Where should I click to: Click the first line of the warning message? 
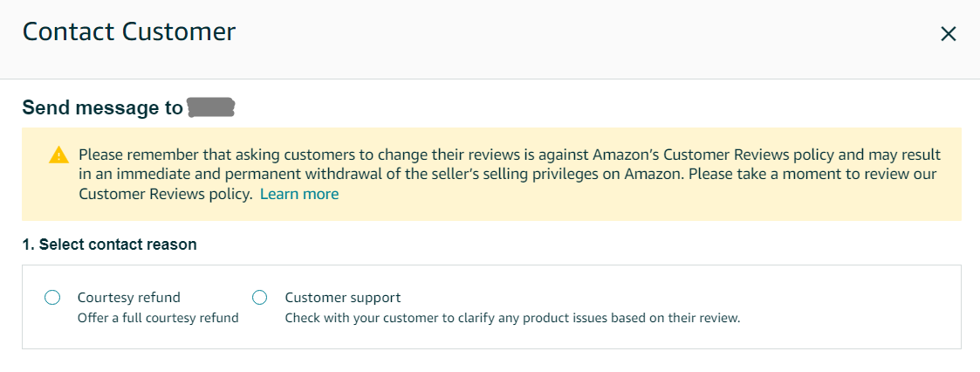[509, 155]
